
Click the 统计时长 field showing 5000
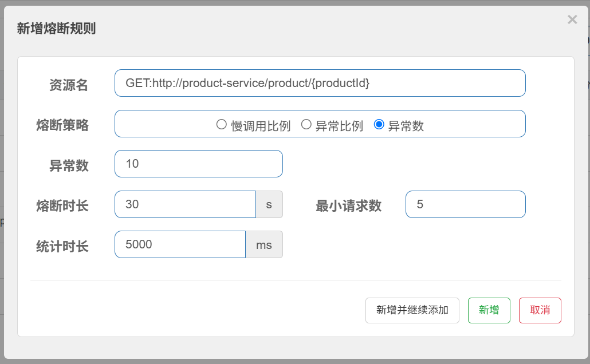180,244
